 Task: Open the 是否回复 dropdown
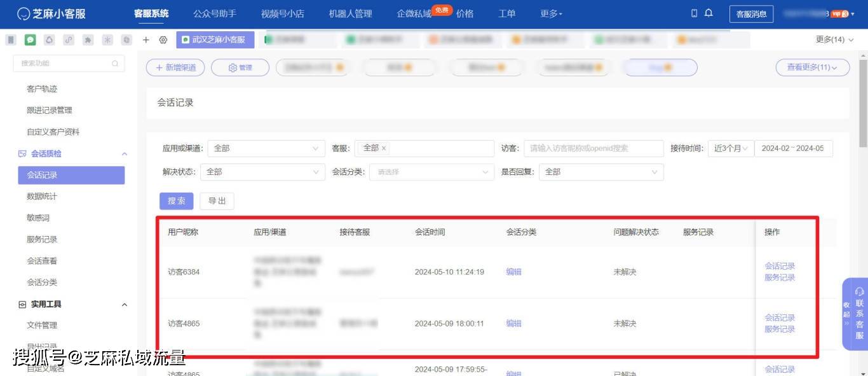pyautogui.click(x=600, y=172)
